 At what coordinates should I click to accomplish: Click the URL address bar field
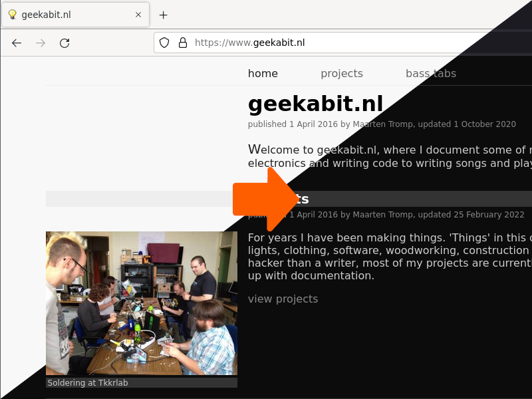click(342, 43)
